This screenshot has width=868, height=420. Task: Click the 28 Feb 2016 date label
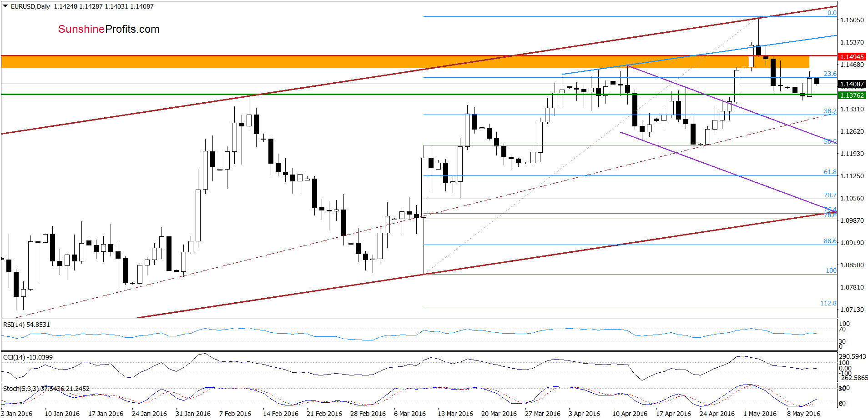pos(368,414)
